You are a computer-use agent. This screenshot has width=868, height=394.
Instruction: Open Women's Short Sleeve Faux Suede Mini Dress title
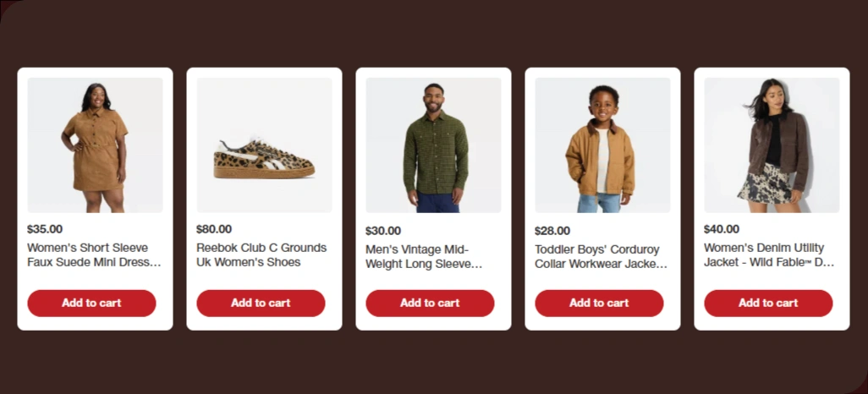tap(93, 255)
